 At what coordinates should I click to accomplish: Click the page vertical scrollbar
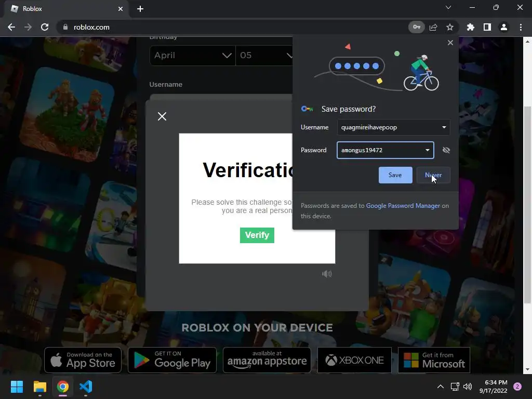(527, 205)
